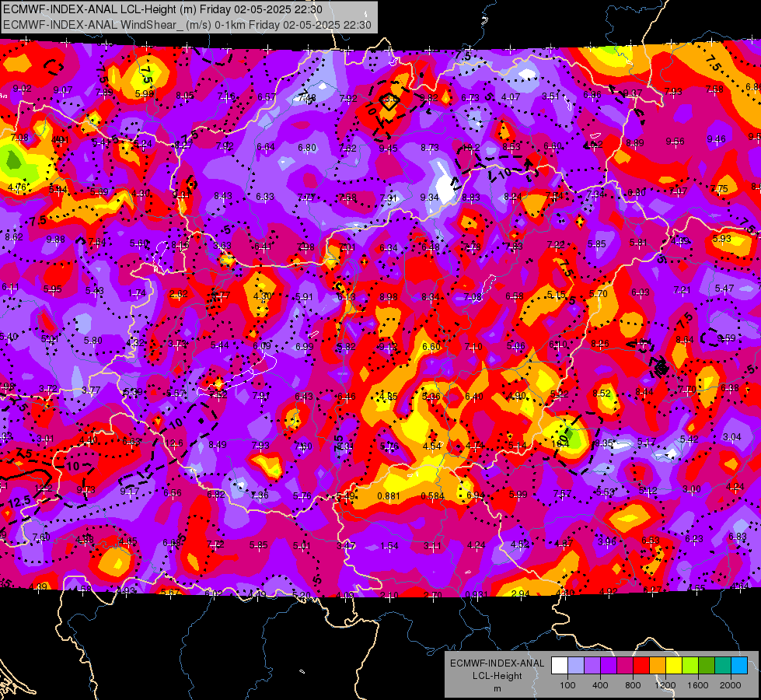Click the legend ECMWF-INDEX-ANAL source text
Viewport: 761px width, 700px height.
(497, 663)
